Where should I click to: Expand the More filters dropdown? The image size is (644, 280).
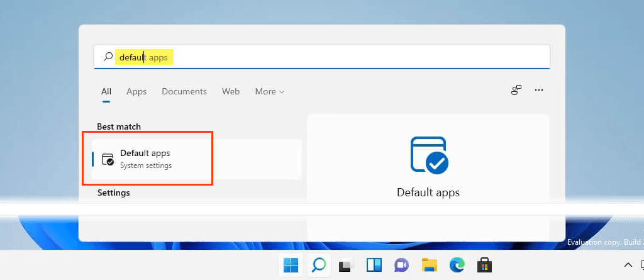[x=269, y=92]
